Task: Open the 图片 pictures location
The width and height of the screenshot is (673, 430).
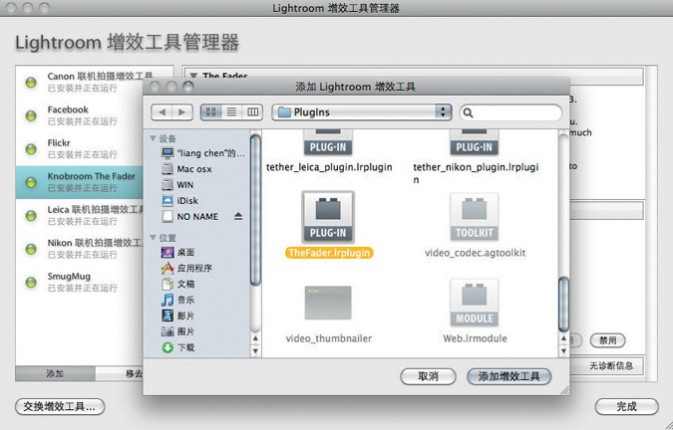Action: pos(178,332)
